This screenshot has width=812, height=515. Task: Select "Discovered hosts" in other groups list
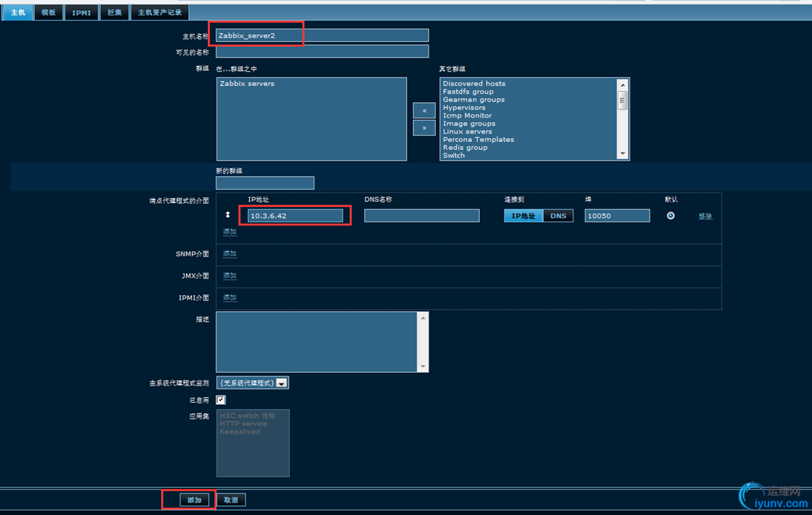pyautogui.click(x=474, y=83)
